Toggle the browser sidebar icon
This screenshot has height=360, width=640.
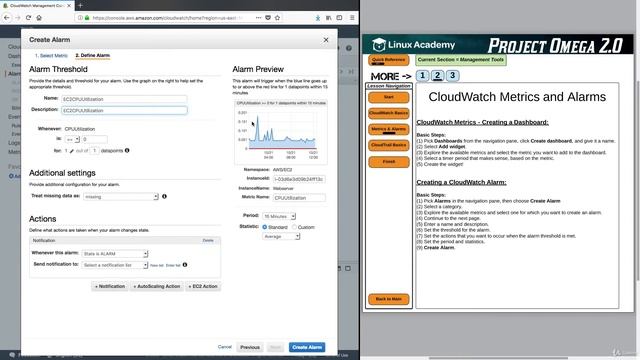click(339, 18)
